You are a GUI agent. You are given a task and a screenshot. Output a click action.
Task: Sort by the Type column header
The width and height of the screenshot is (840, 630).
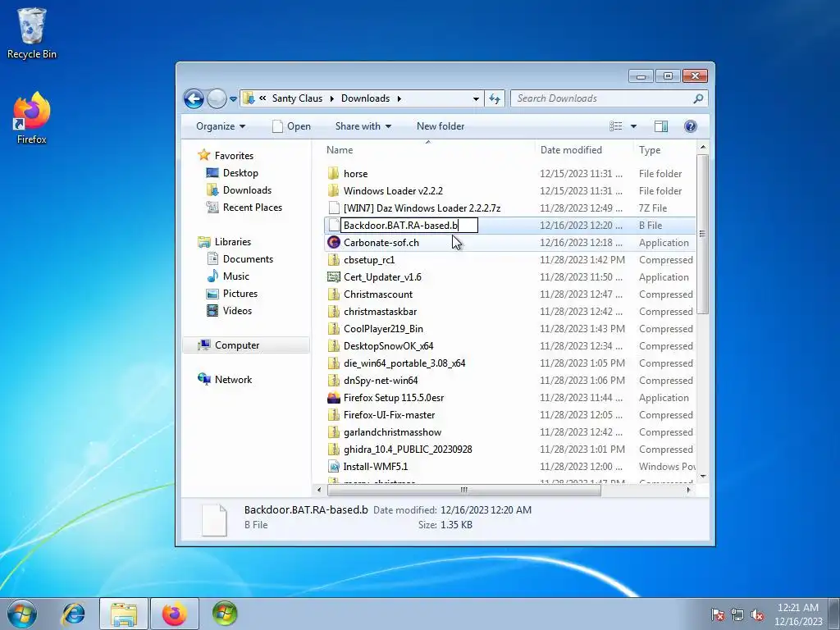650,150
